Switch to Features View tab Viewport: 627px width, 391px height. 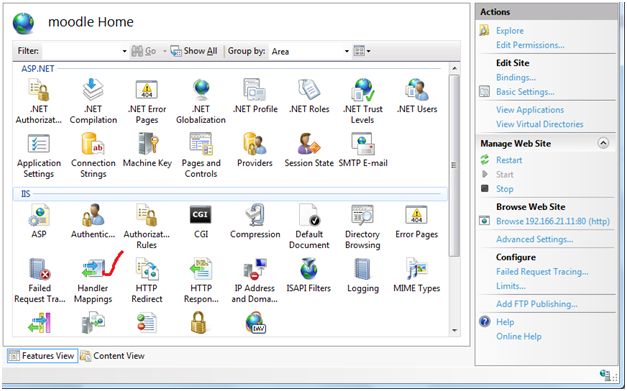pos(42,355)
